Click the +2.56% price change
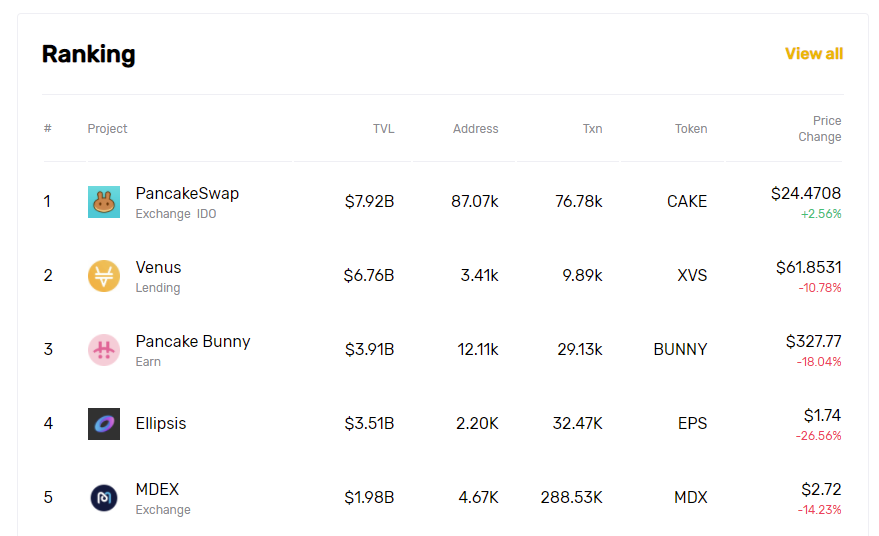This screenshot has height=536, width=879. (x=821, y=214)
